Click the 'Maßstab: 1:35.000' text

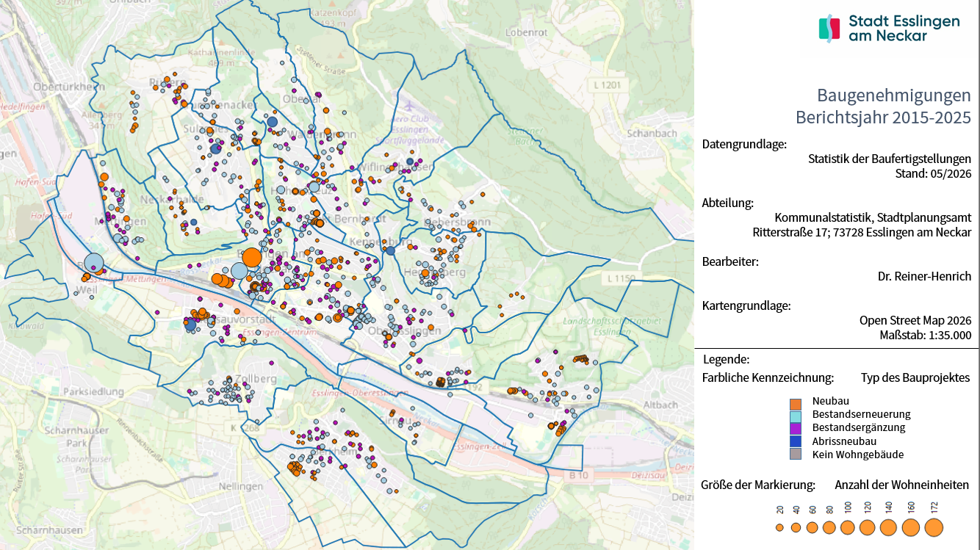(926, 336)
